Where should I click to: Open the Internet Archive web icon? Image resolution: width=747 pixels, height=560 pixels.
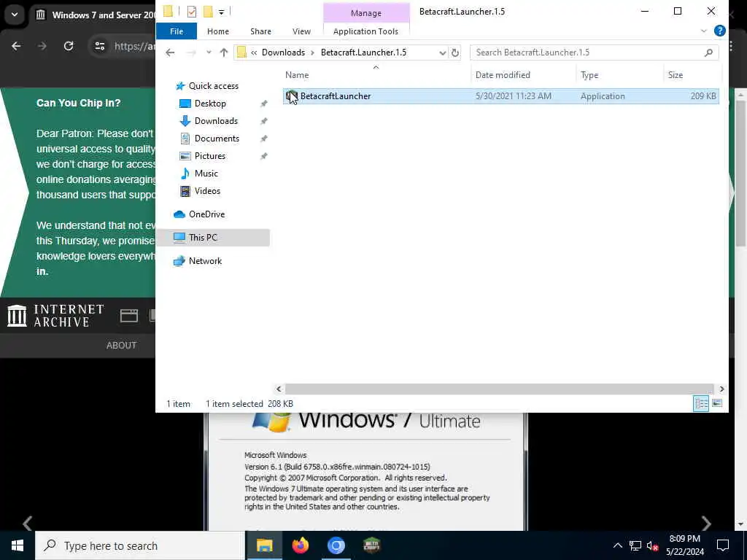(128, 316)
